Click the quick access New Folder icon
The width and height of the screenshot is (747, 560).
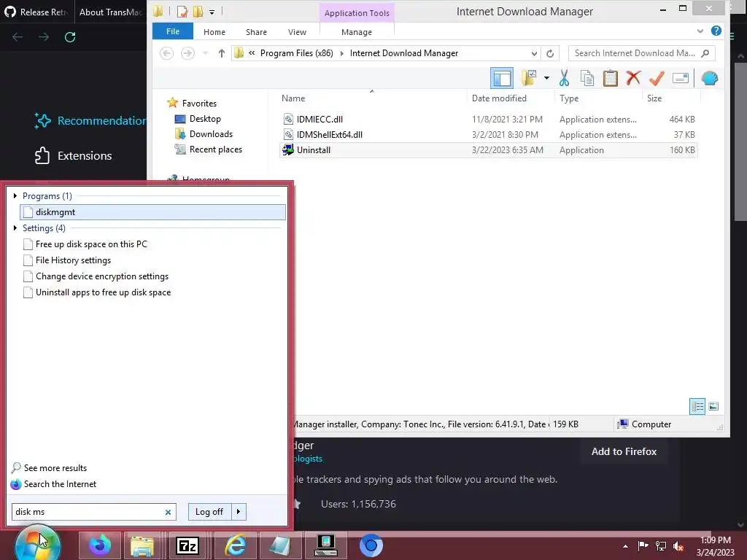198,12
